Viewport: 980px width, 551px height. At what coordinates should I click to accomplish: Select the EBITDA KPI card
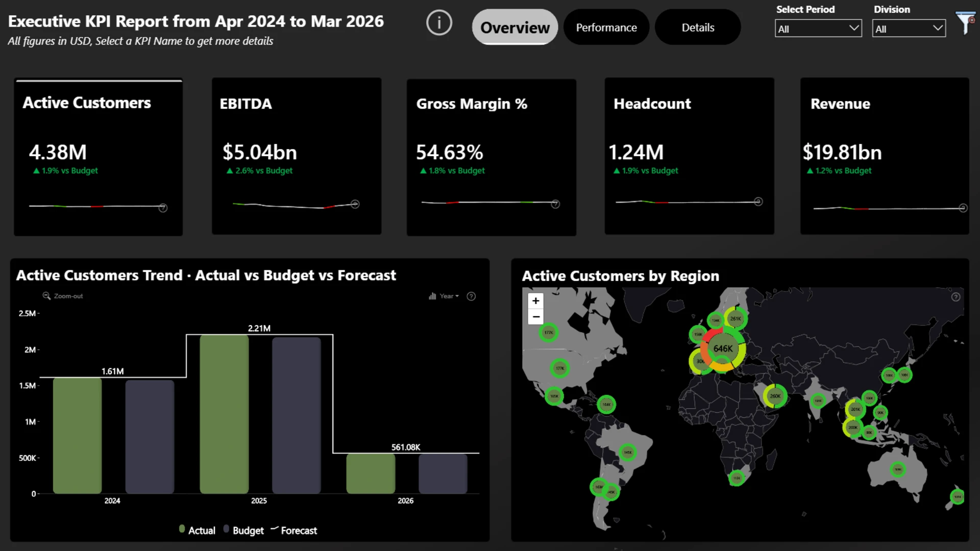[x=296, y=156]
